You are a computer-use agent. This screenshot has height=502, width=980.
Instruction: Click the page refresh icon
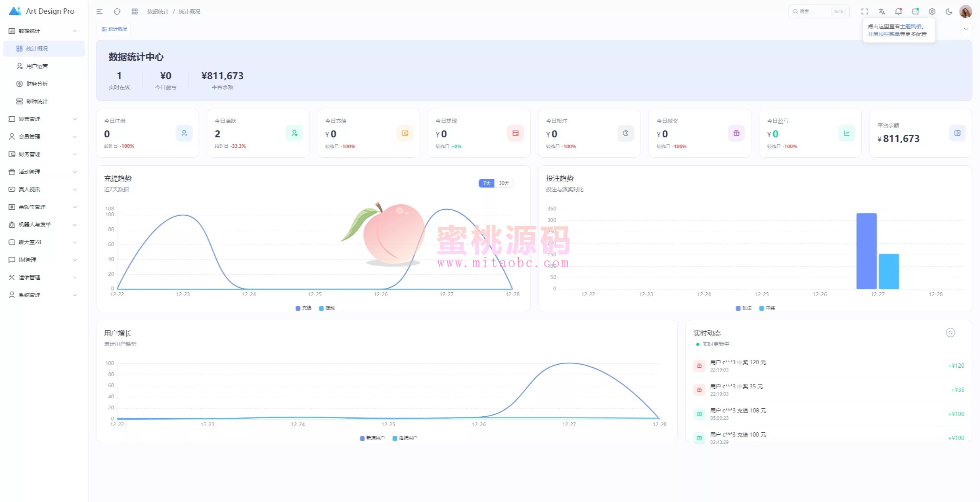(117, 11)
